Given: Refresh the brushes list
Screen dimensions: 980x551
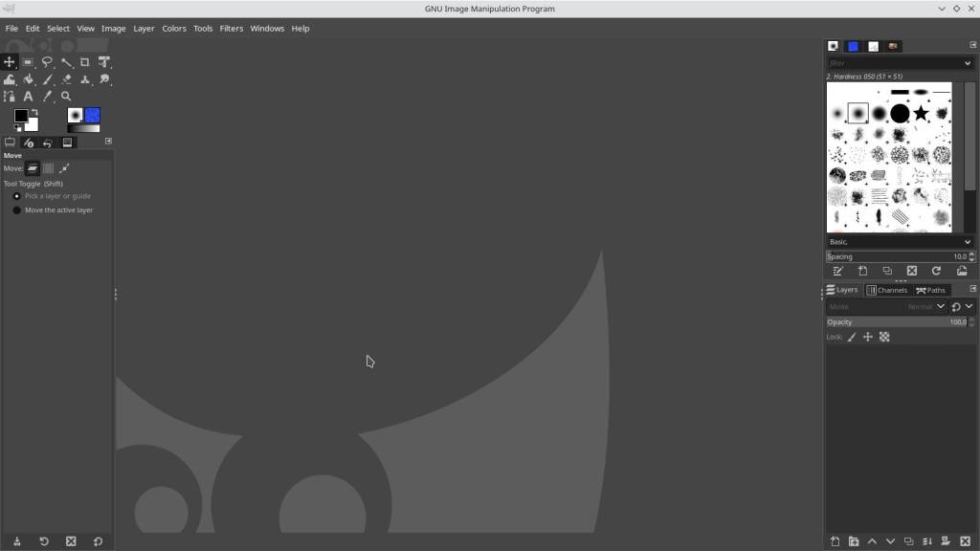Looking at the screenshot, I should 936,271.
